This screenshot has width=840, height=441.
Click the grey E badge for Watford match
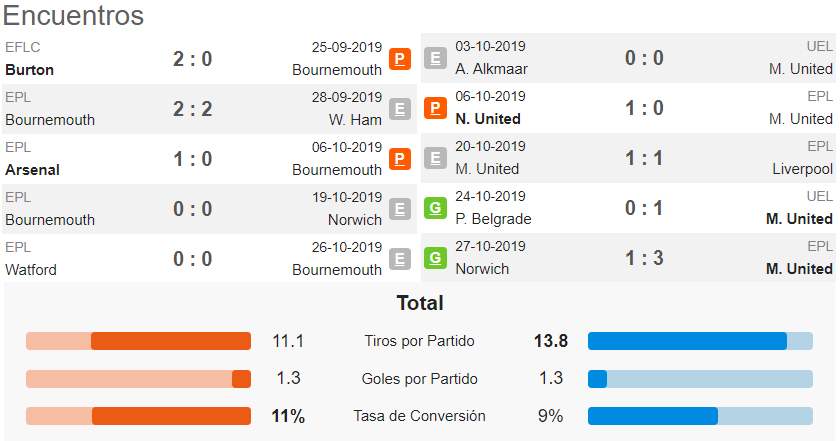(x=400, y=259)
